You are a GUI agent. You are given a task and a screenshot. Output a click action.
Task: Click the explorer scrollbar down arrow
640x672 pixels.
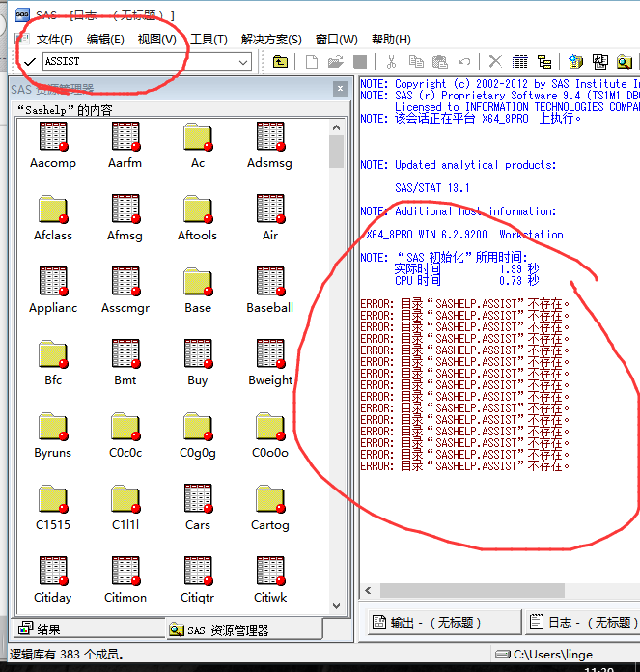pos(336,606)
